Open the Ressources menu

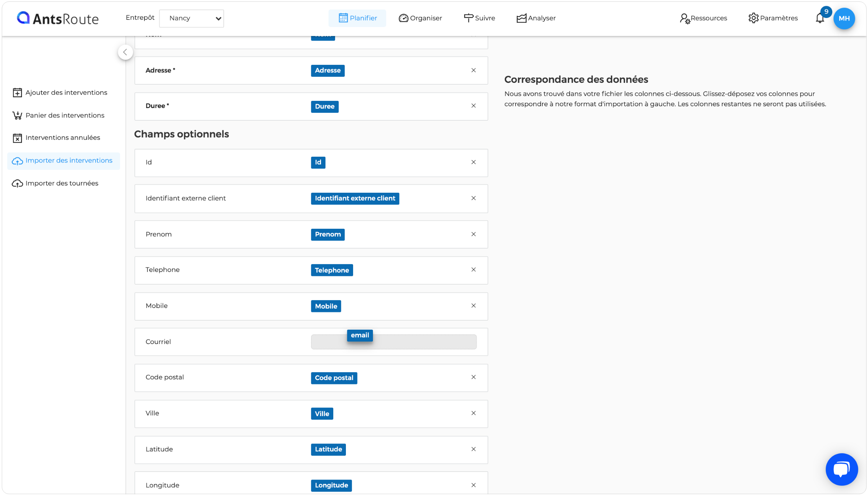tap(703, 18)
